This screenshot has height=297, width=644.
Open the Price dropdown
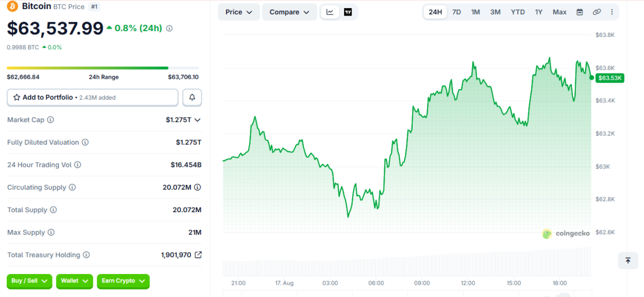coord(239,12)
